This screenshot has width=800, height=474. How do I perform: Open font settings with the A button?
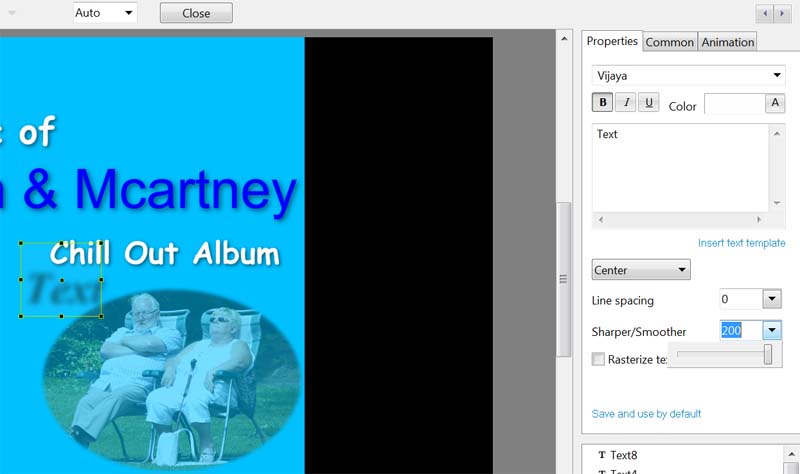pyautogui.click(x=774, y=103)
